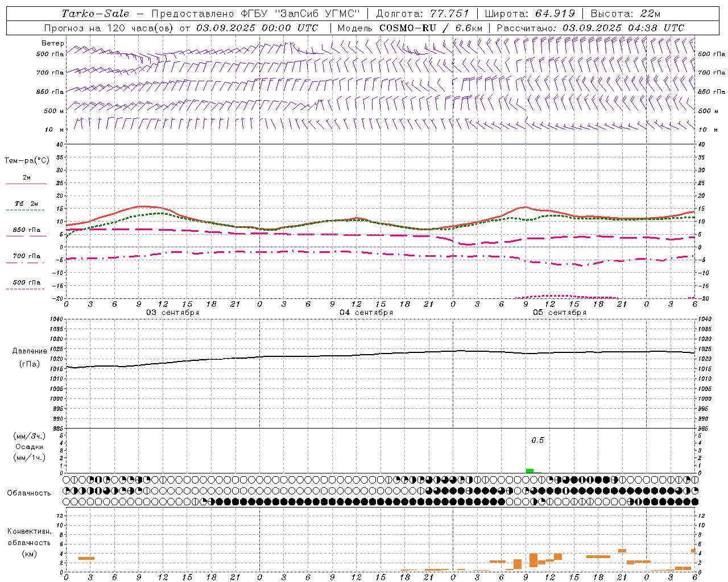Click the black surface pressure curve
The image size is (728, 582).
pyautogui.click(x=380, y=354)
